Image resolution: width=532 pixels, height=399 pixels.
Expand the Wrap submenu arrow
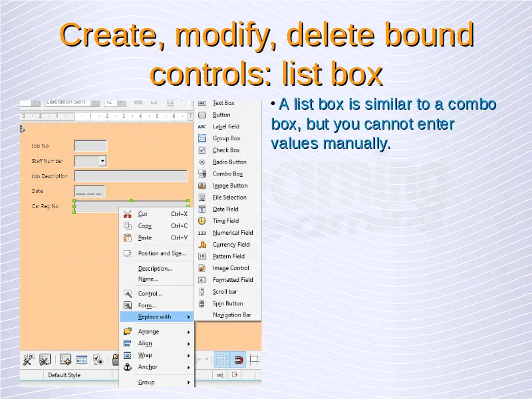pyautogui.click(x=189, y=356)
